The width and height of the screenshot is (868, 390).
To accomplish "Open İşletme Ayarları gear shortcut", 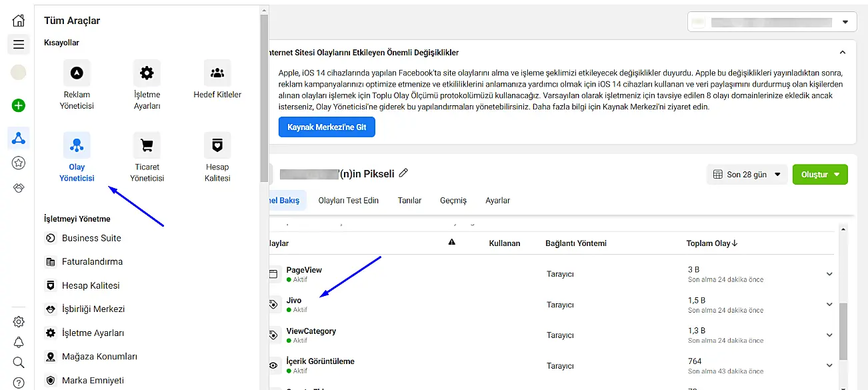I will [147, 73].
